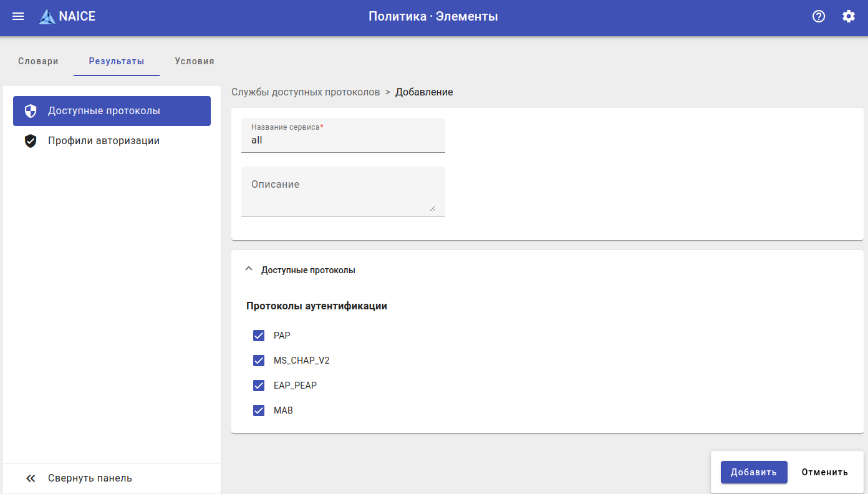Click the NAICE logo icon
This screenshot has width=868, height=494.
pos(47,17)
